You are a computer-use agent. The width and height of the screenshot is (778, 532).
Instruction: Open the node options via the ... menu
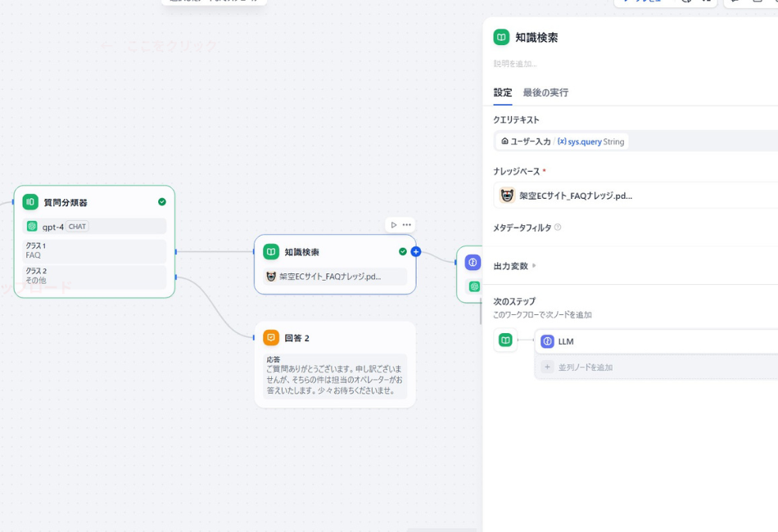coord(405,223)
